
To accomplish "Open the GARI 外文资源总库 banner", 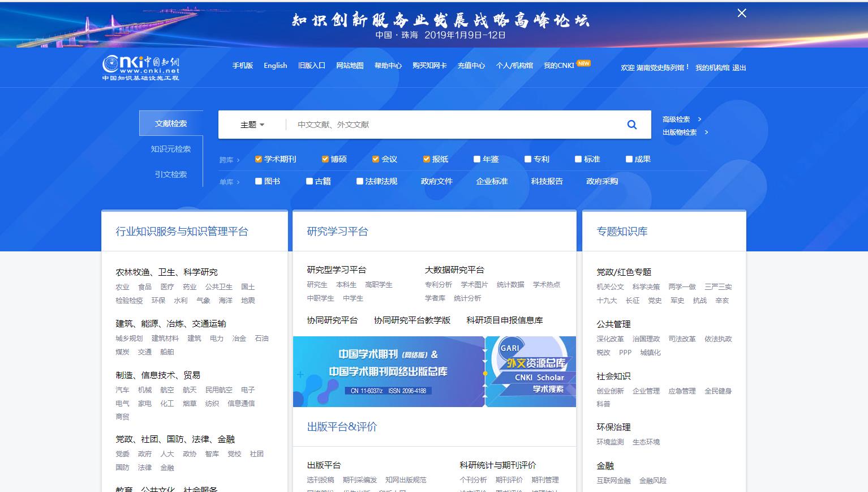I will point(531,371).
